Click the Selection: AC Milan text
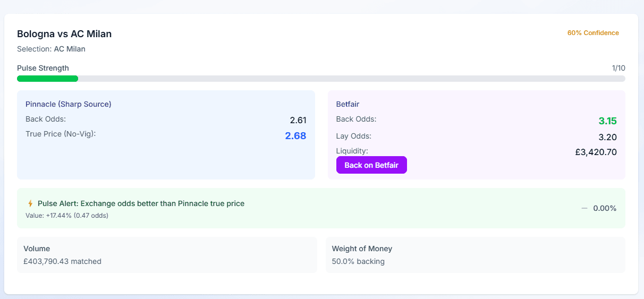Image resolution: width=644 pixels, height=299 pixels. pos(51,49)
